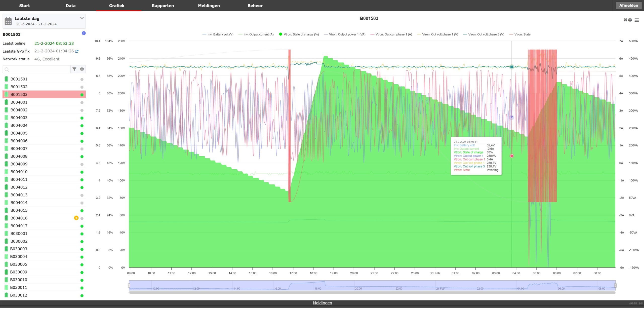Click the blue info icon beside B001503

click(x=84, y=33)
